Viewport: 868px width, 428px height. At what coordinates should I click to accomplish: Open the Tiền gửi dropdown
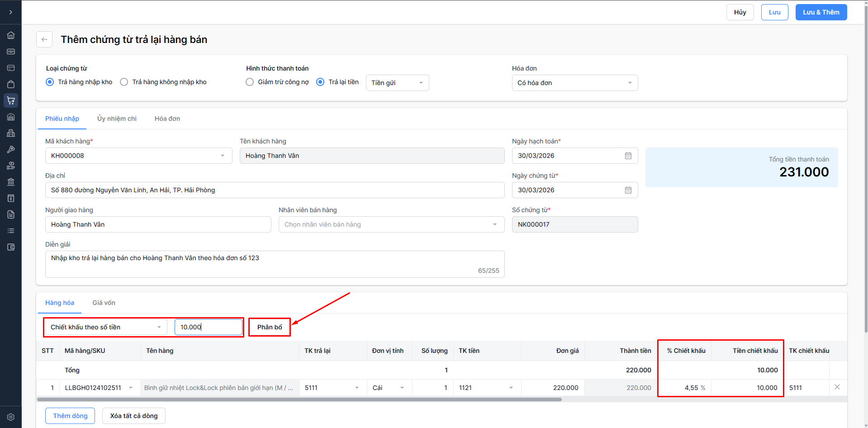(x=397, y=83)
